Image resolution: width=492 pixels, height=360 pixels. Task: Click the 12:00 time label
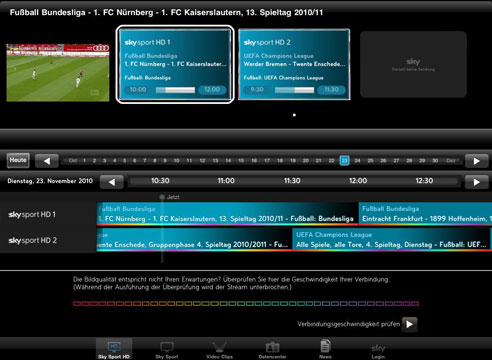(358, 181)
